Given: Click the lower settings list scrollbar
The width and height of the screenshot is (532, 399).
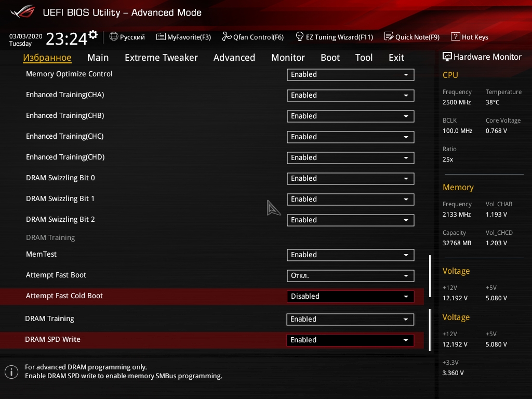Looking at the screenshot, I should click(430, 330).
